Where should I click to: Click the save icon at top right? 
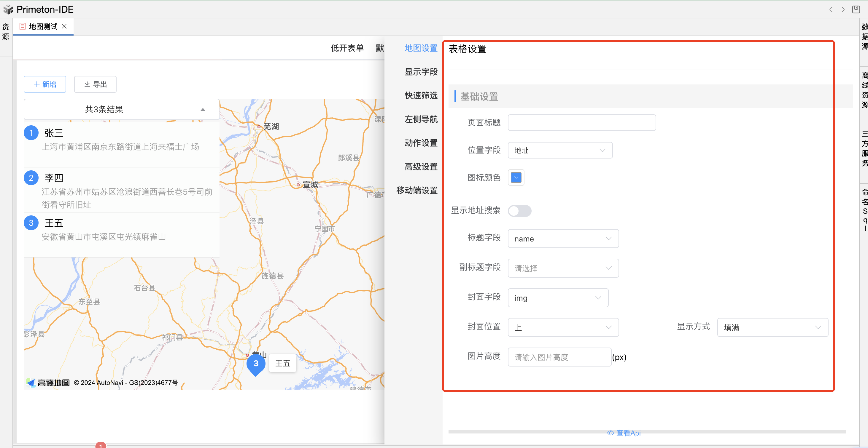pos(856,9)
